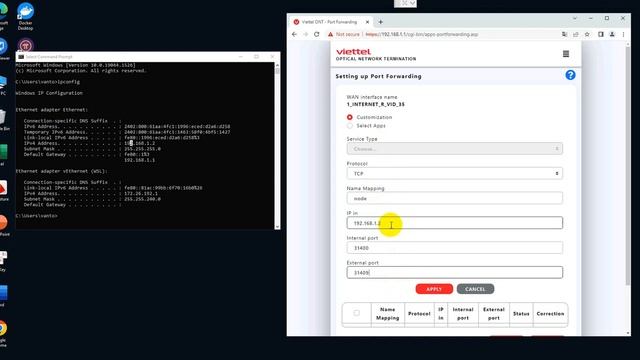Click 172.26.192.1 in Command Prompt
640x360 pixels.
141,193
